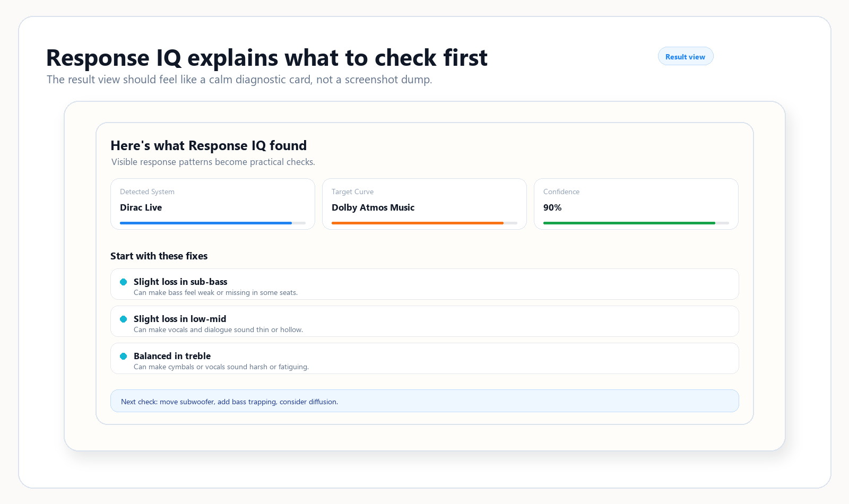Click the Result view badge
This screenshot has height=504, width=849.
(x=686, y=56)
